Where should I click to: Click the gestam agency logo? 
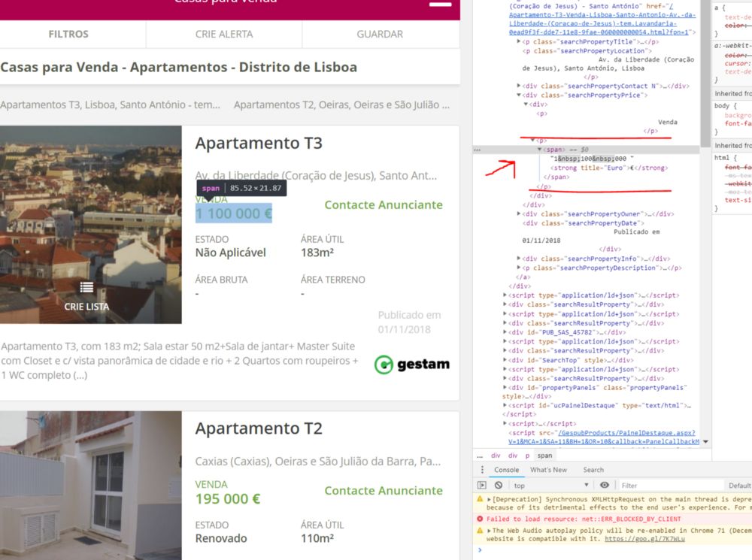pos(412,365)
